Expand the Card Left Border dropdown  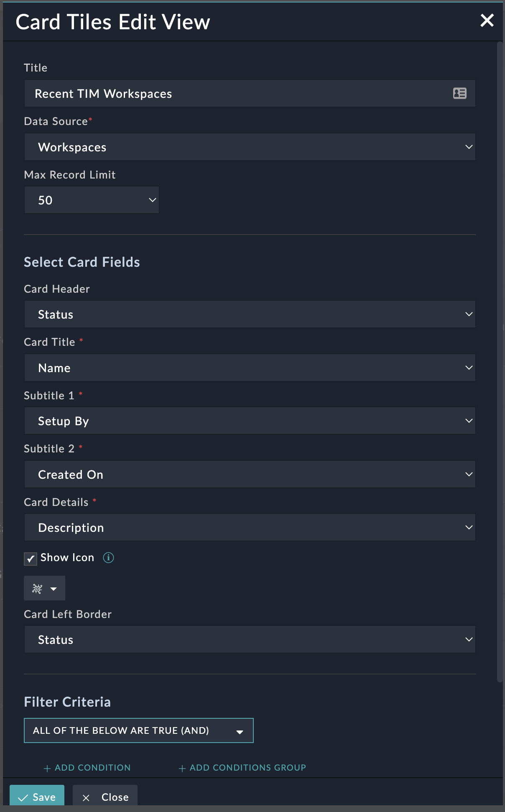click(x=250, y=640)
